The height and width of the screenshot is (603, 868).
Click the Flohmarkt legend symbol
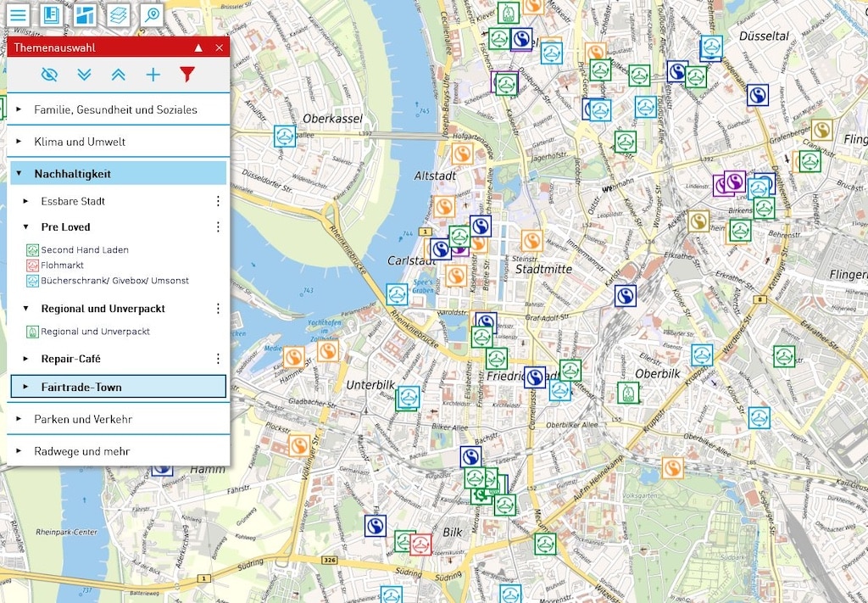(31, 264)
